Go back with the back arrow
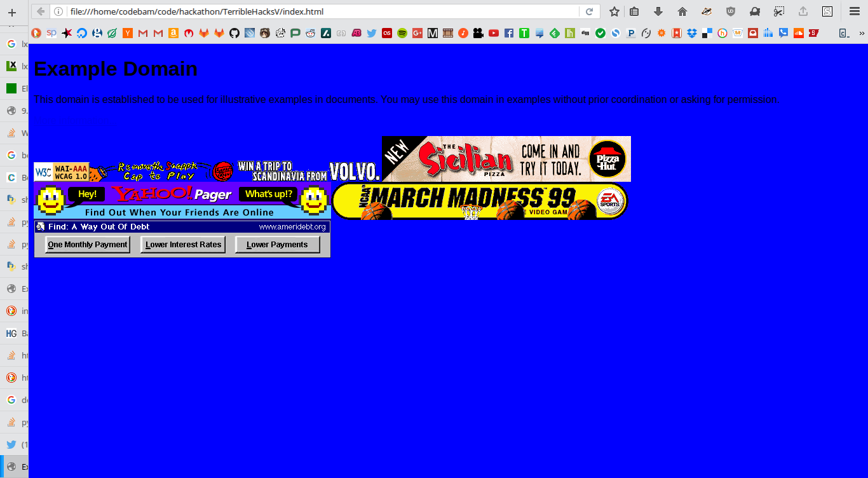The height and width of the screenshot is (478, 868). [x=41, y=11]
